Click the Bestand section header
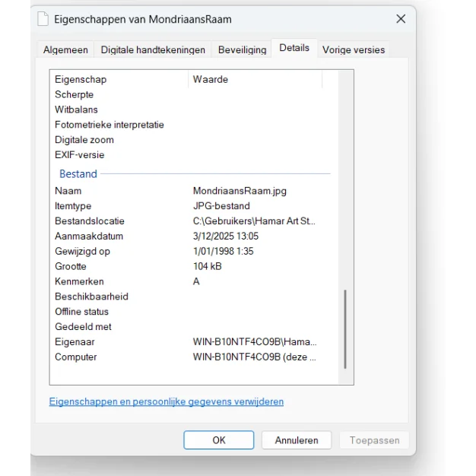Screen dimensions: 476x476 point(78,174)
